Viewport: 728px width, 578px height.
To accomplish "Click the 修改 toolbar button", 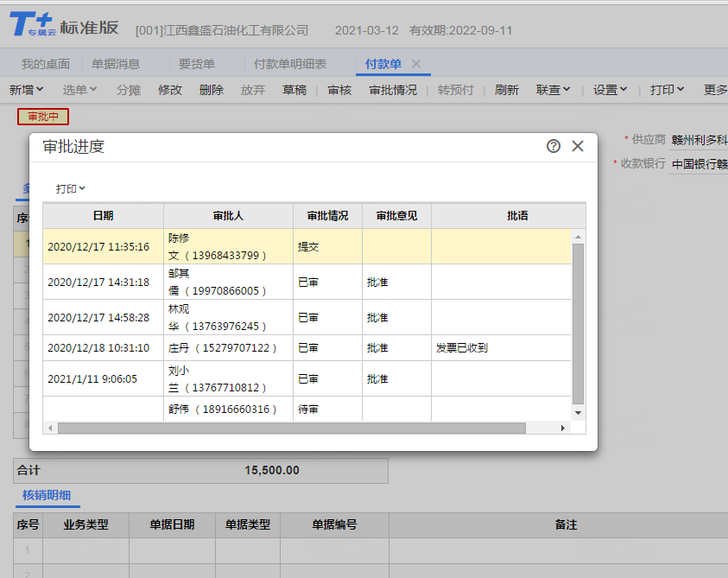I will tap(170, 90).
